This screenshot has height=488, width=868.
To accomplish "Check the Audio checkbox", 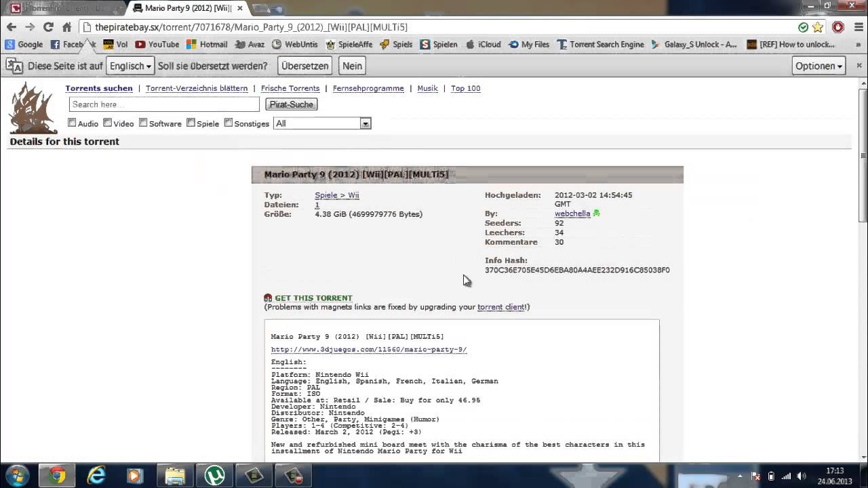I will point(72,123).
